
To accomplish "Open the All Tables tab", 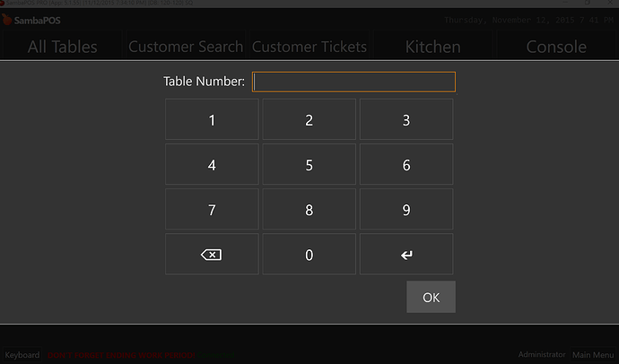I will click(x=62, y=47).
